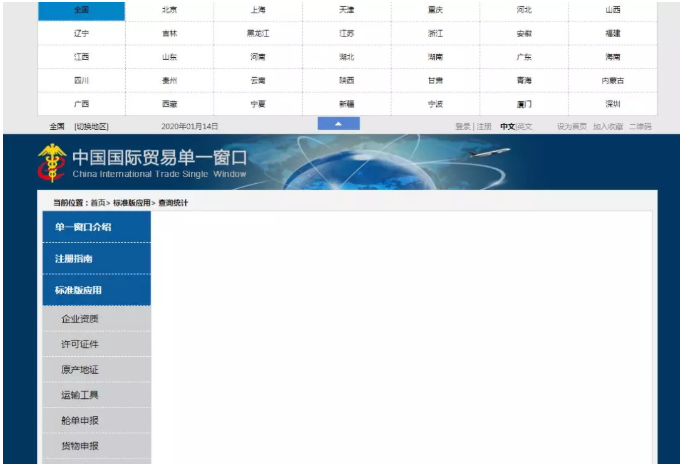Choose 河南 in the region list
Image resolution: width=694 pixels, height=464 pixels.
pos(258,57)
